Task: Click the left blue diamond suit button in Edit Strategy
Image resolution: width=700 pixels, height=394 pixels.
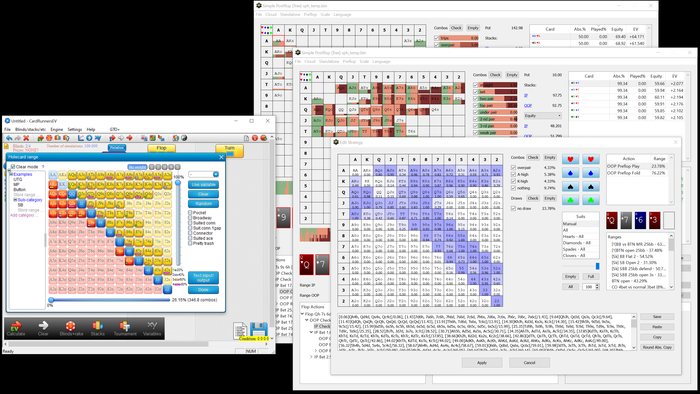Action: point(570,173)
